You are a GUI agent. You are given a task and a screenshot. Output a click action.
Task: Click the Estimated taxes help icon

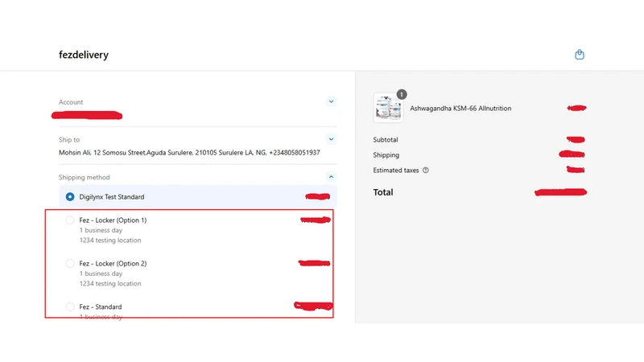(x=426, y=170)
